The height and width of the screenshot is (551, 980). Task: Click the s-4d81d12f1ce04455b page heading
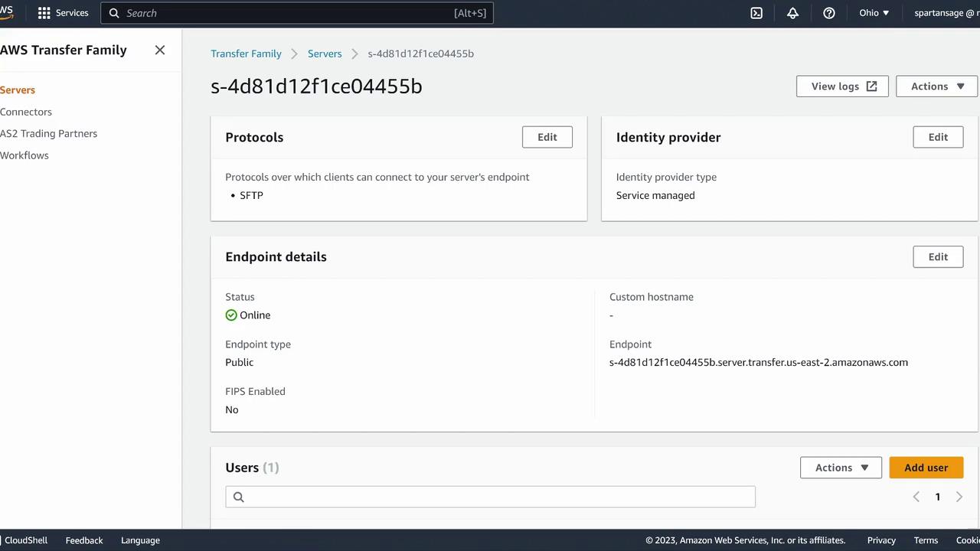[316, 86]
